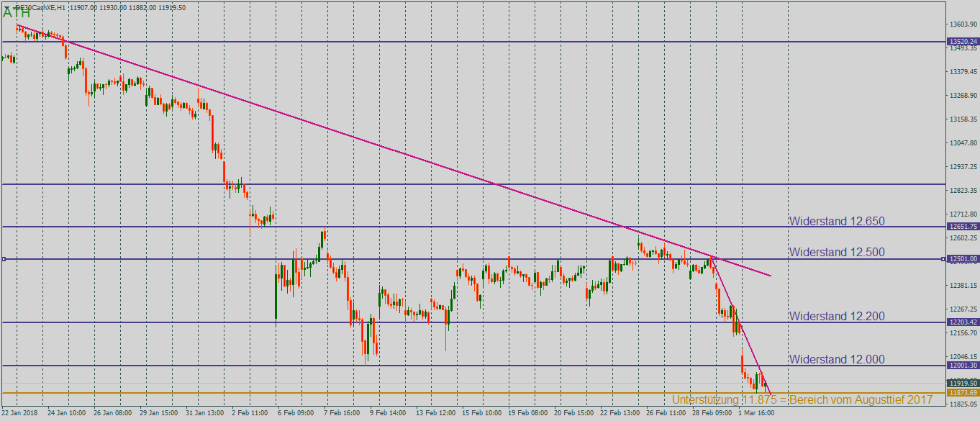980x421 pixels.
Task: Click the 20 Feb 15:00 time label
Action: [573, 414]
